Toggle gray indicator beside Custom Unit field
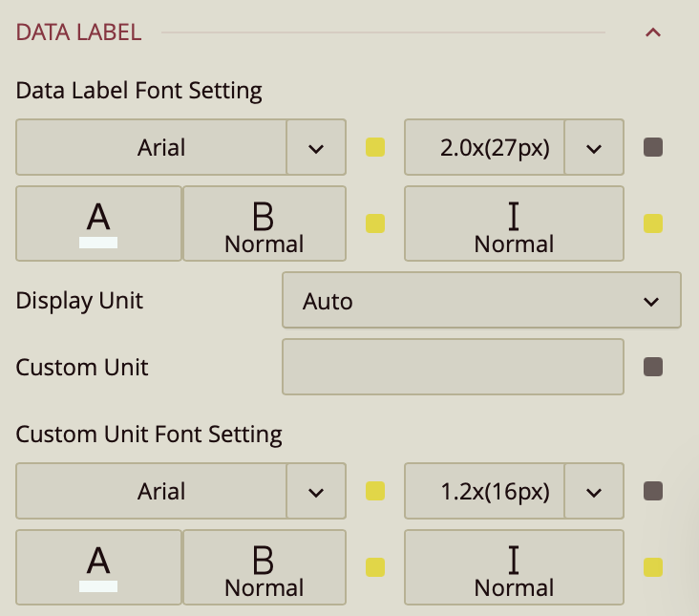The image size is (699, 616). [x=653, y=367]
